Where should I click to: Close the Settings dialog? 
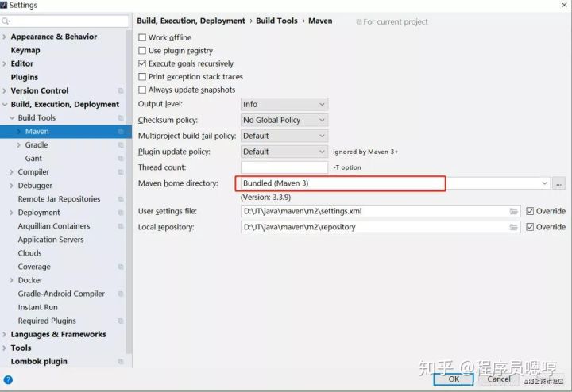[x=564, y=5]
